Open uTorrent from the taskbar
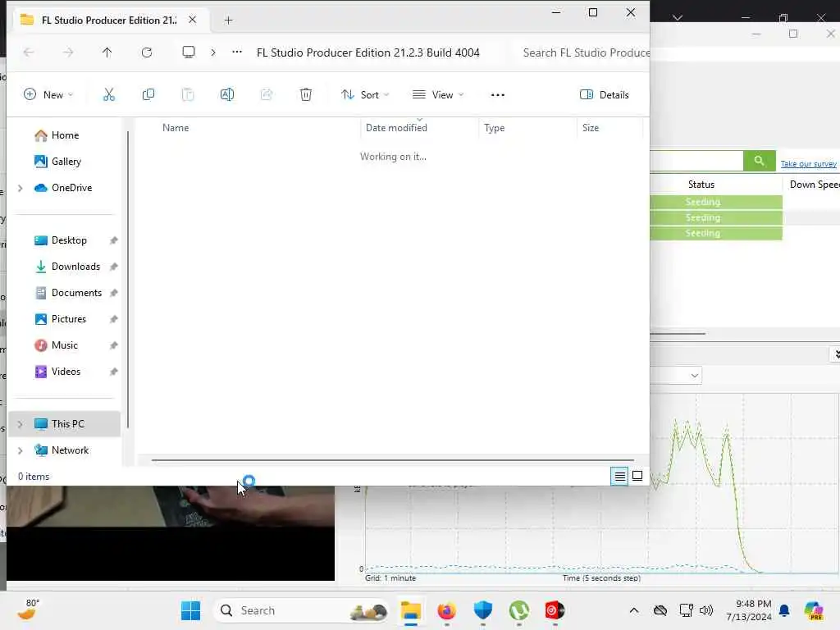Screen dimensions: 840x630 (x=518, y=610)
